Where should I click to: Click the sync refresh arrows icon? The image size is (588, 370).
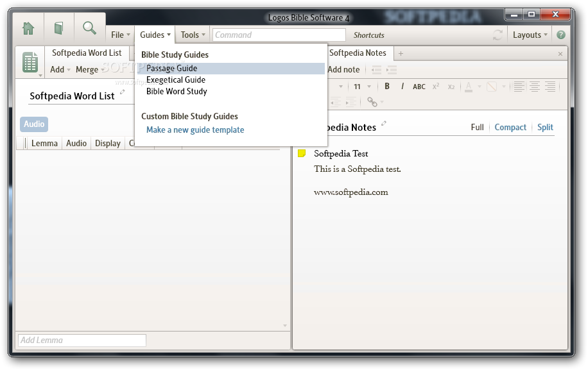tap(497, 35)
